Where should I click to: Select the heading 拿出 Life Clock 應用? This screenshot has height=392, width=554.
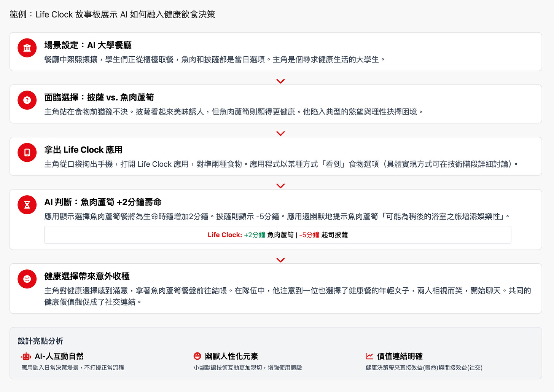click(x=83, y=150)
